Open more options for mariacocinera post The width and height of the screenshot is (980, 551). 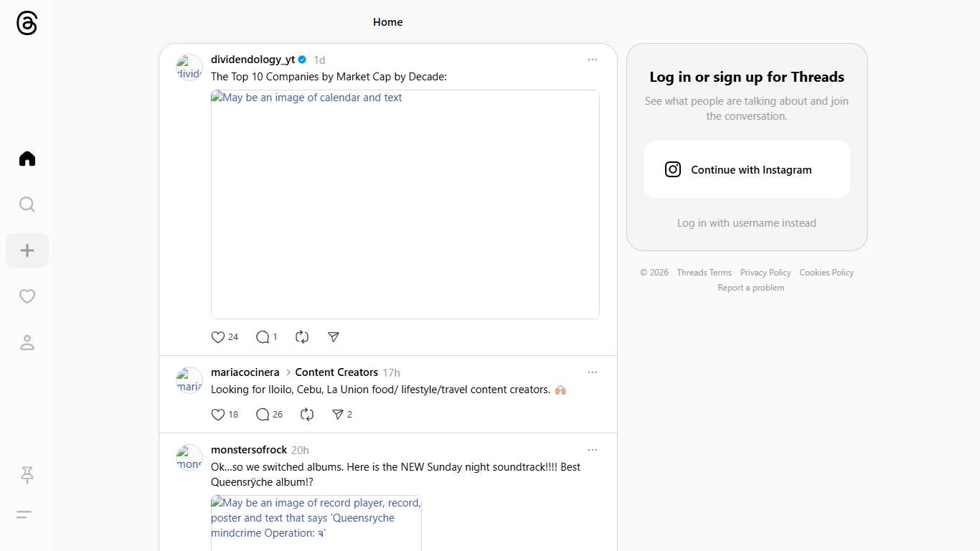click(592, 372)
